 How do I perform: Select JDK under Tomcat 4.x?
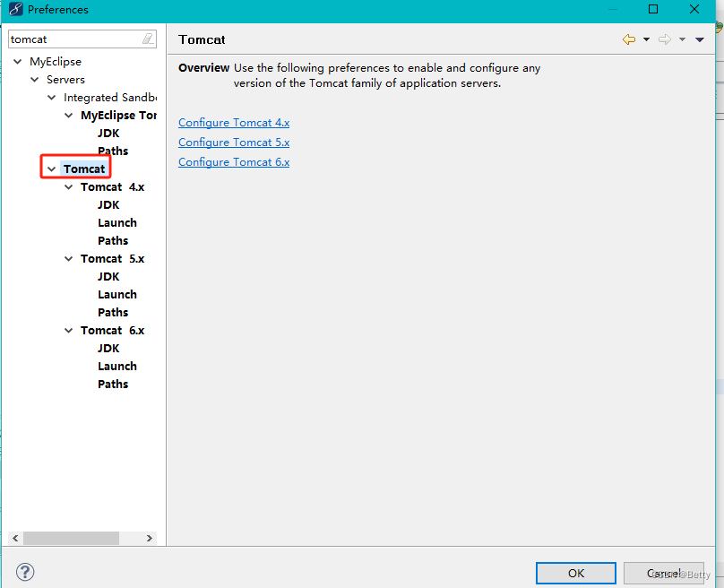pos(108,204)
